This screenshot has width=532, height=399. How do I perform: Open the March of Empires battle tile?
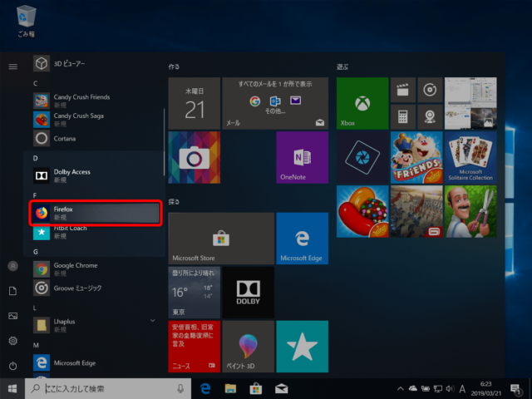416,211
